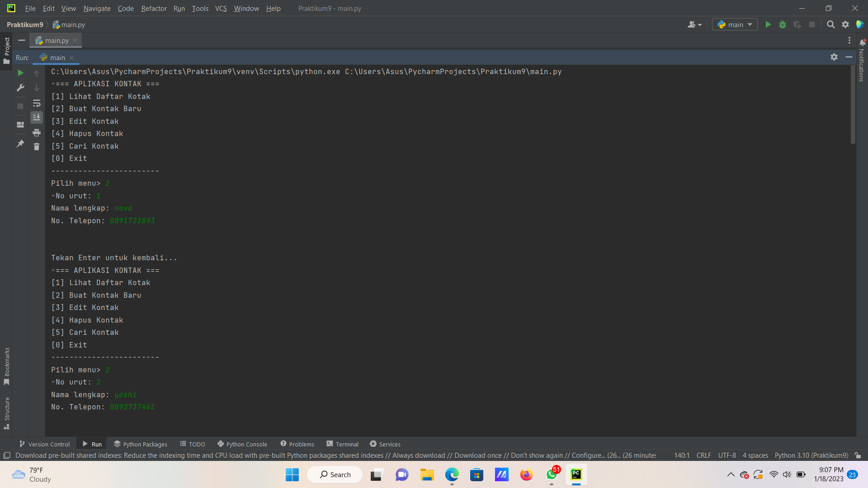Open the Run panel settings gear
The width and height of the screenshot is (868, 488).
click(834, 57)
